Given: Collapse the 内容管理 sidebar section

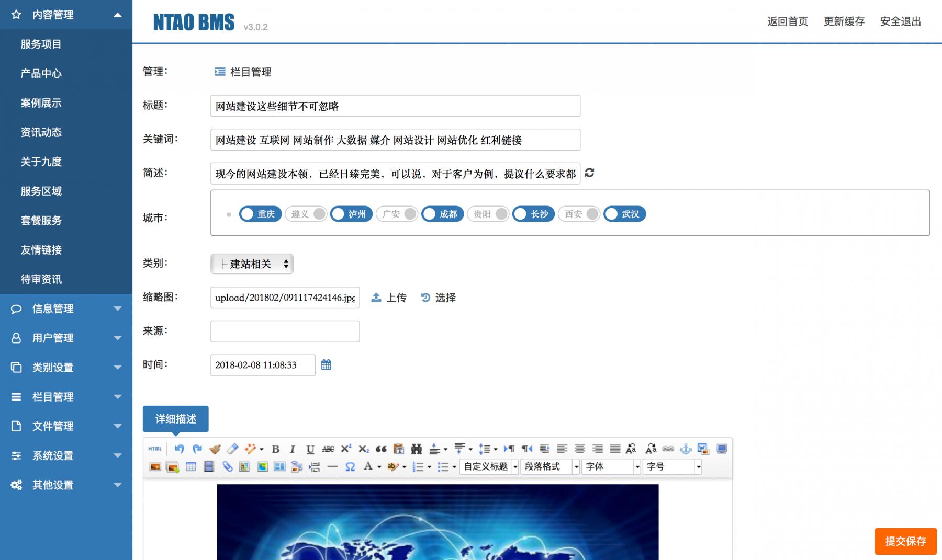Looking at the screenshot, I should 66,15.
